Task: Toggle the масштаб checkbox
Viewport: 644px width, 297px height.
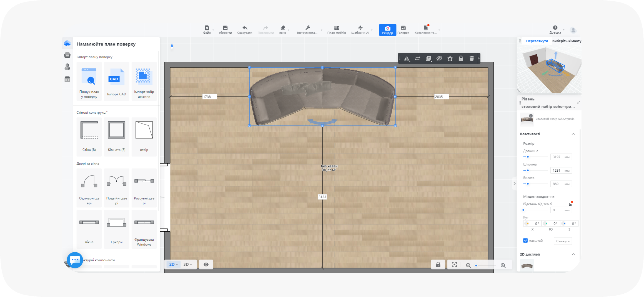Action: 525,241
